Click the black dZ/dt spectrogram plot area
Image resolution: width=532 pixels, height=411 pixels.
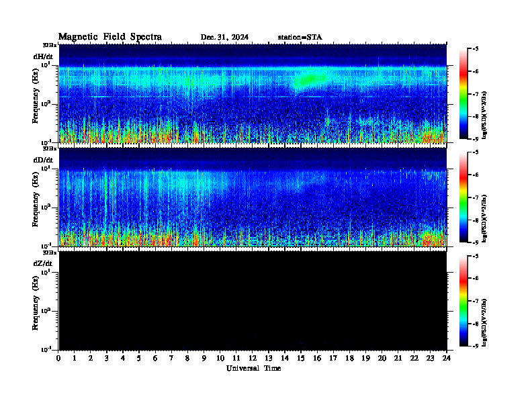pos(253,301)
